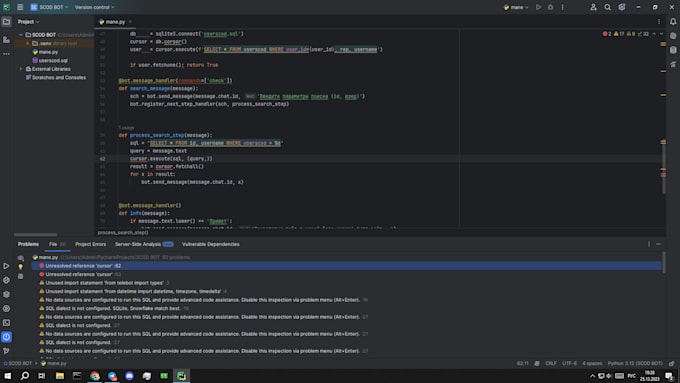Viewport: 680px width, 383px height.
Task: Click the error count inspection widget
Action: [607, 34]
